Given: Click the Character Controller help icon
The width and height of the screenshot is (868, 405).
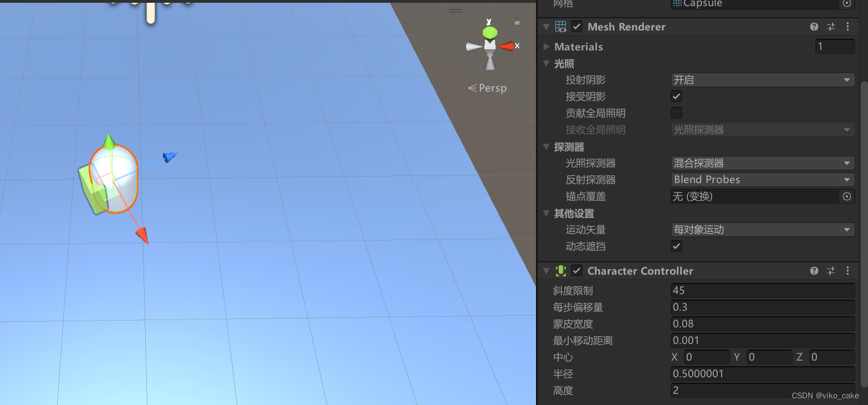Looking at the screenshot, I should [x=814, y=271].
